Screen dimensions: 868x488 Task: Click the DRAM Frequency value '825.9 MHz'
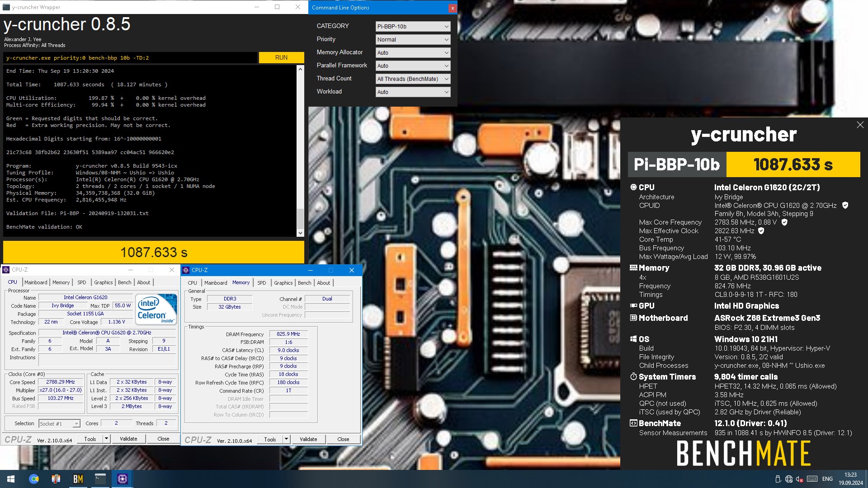tap(288, 334)
